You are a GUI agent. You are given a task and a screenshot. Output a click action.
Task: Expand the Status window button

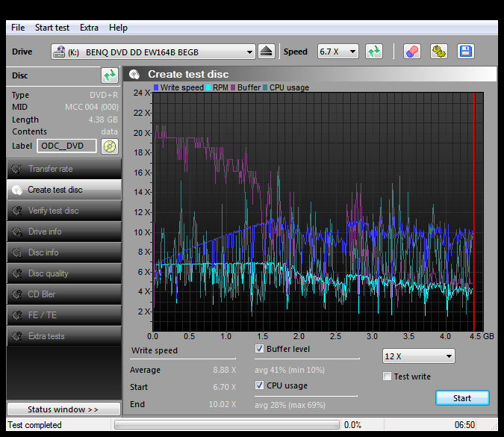(x=64, y=409)
